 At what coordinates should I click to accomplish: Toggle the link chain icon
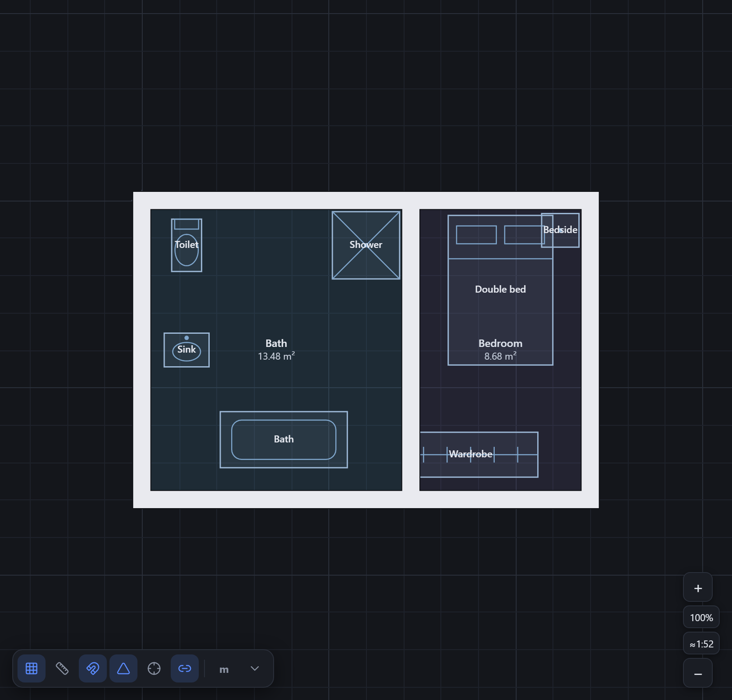(185, 668)
